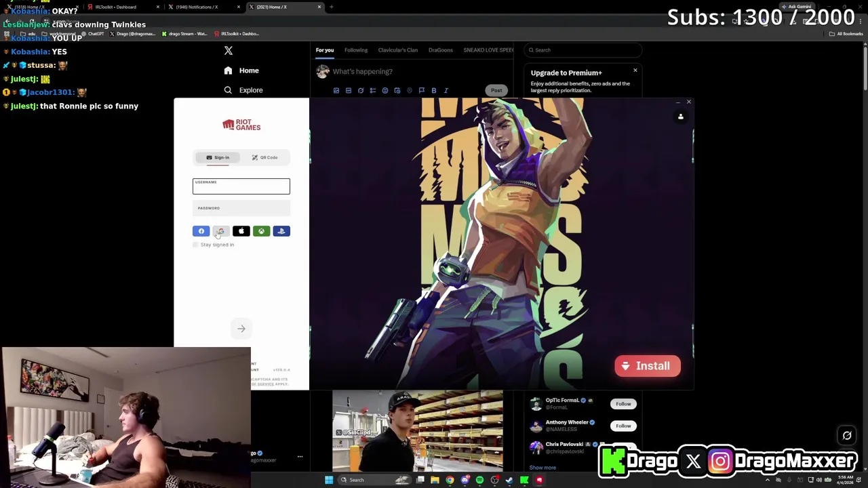Open the Clavicular's Clan tab
This screenshot has height=488, width=868.
tap(398, 50)
